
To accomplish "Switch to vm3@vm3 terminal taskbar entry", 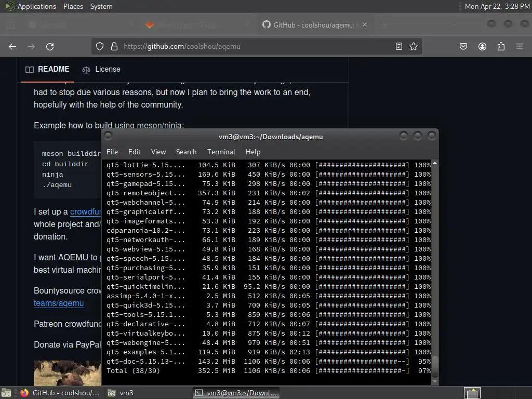I will click(236, 393).
